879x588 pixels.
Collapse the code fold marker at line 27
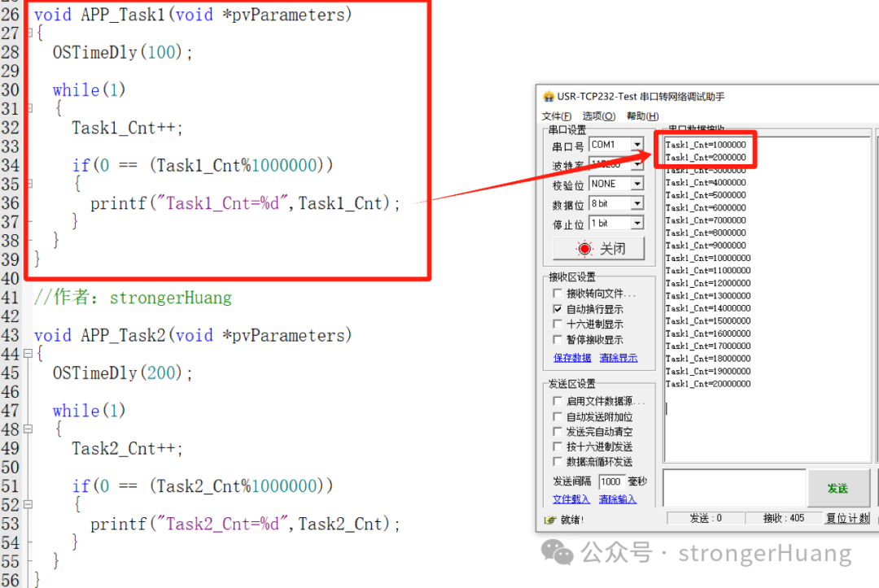(28, 33)
